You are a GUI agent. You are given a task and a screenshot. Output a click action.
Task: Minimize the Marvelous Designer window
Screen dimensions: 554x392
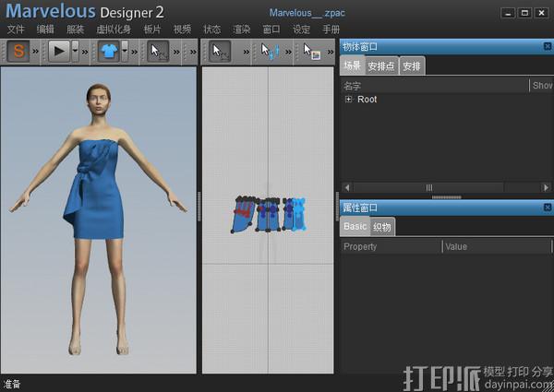pyautogui.click(x=508, y=13)
